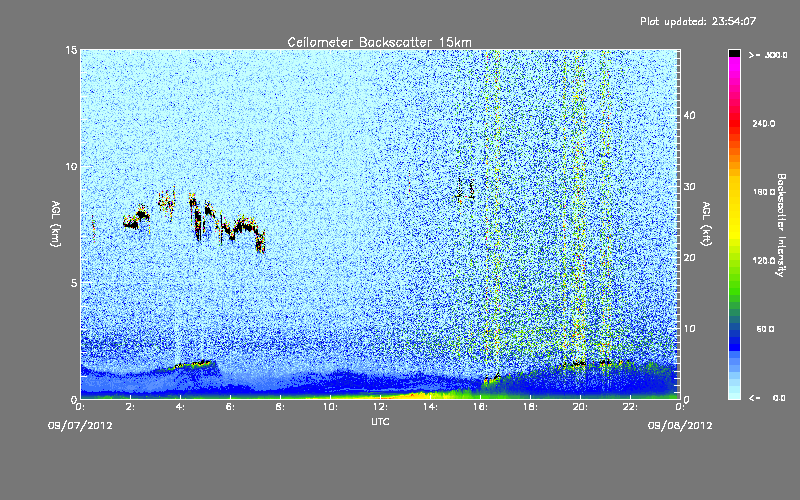The image size is (800, 500).
Task: Click the small black cloud echo near 15 UTC
Action: tap(465, 189)
